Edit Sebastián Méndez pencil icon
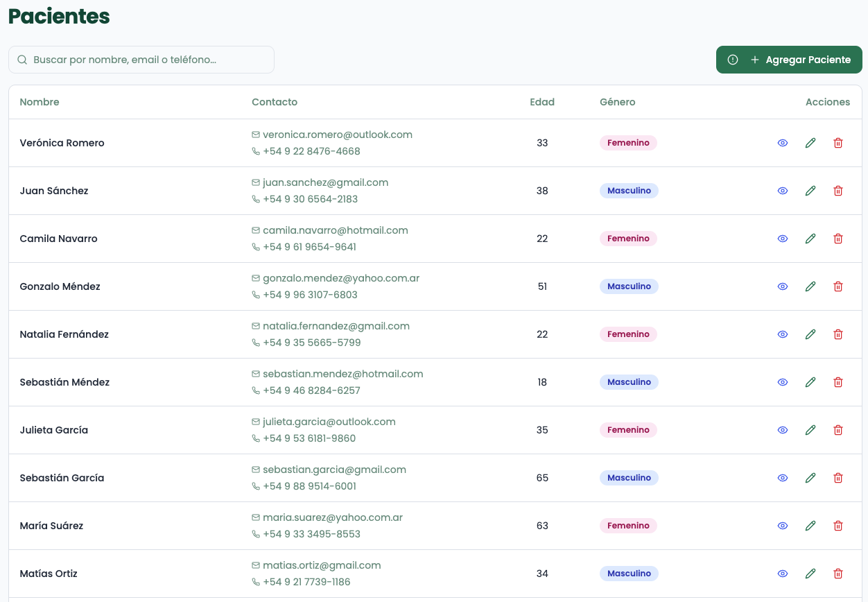Viewport: 868px width, 602px height. pyautogui.click(x=810, y=382)
